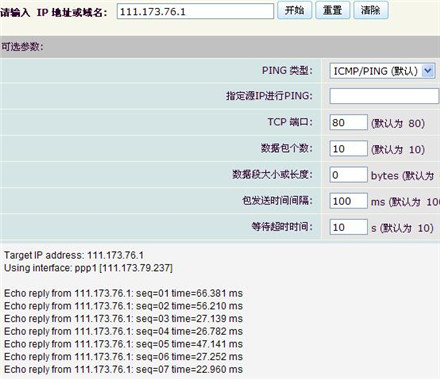This screenshot has height=379, width=440.
Task: Click the 数据包个数 field showing 10
Action: (348, 148)
